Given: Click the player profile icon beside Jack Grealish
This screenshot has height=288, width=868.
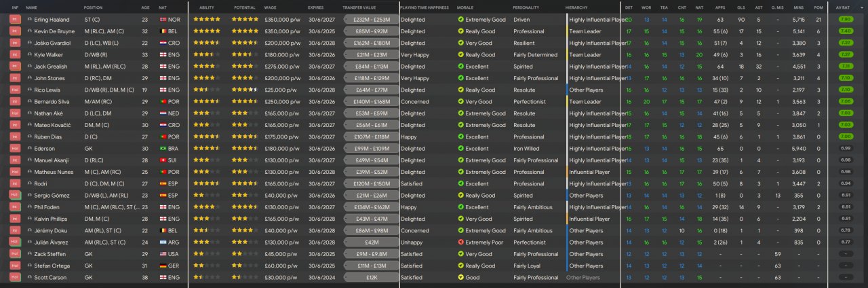Looking at the screenshot, I should 30,67.
